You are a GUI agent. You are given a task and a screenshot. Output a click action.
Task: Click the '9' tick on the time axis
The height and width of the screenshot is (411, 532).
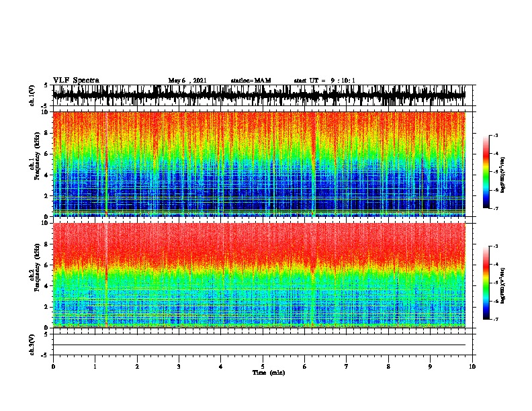(430, 367)
